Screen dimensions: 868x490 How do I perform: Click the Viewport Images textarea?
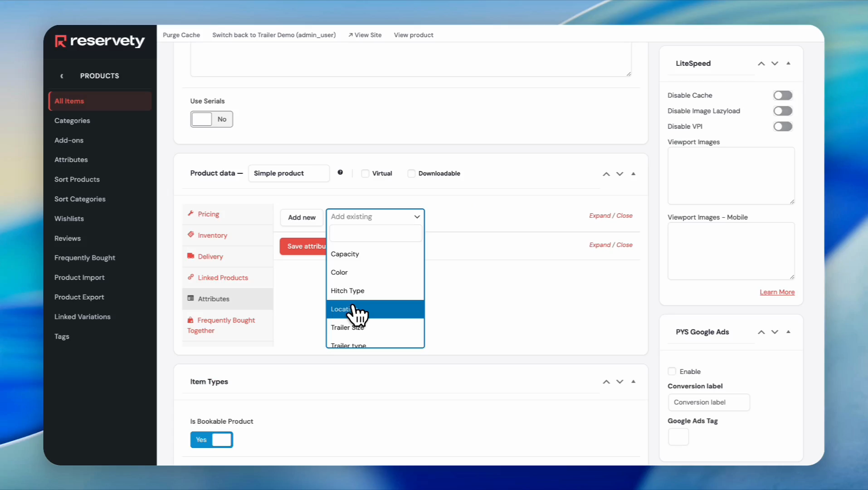[x=731, y=176]
